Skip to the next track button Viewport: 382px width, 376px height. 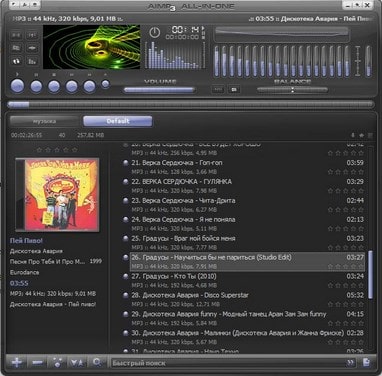89,86
